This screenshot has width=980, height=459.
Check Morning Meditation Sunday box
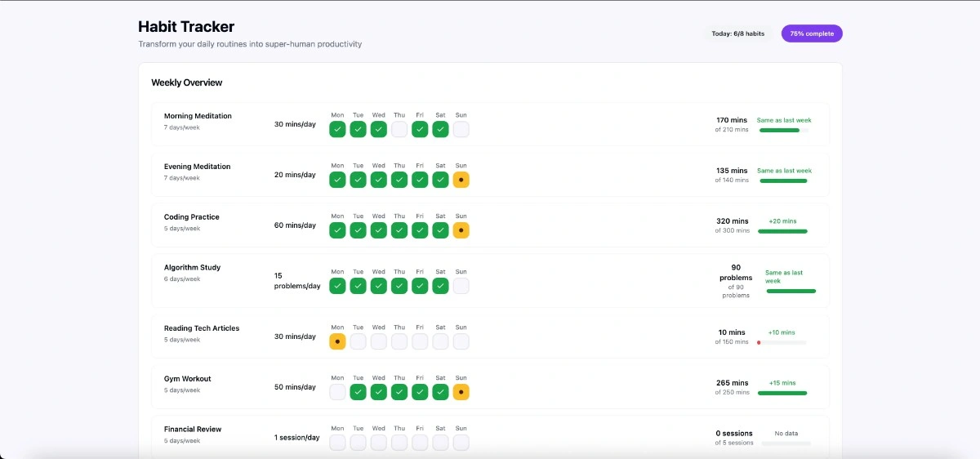click(x=461, y=129)
